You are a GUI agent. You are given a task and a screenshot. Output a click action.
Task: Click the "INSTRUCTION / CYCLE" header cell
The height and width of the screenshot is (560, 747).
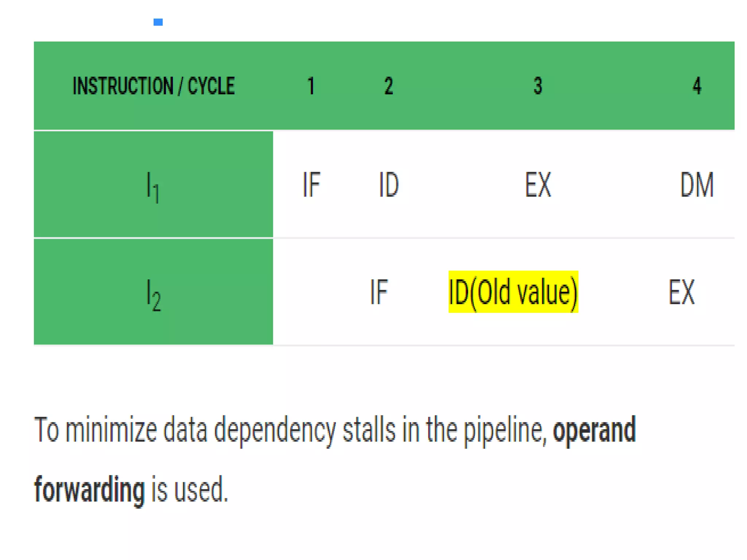point(154,86)
